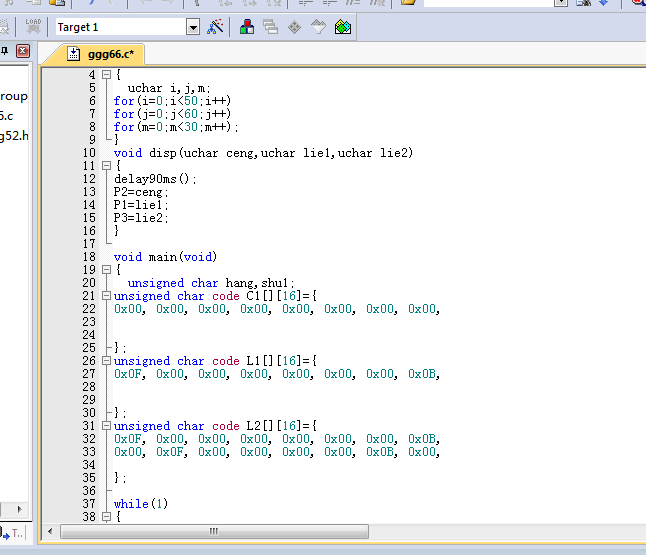
Task: Click the line 'for(j=0;j<60;j++)'
Action: (172, 114)
